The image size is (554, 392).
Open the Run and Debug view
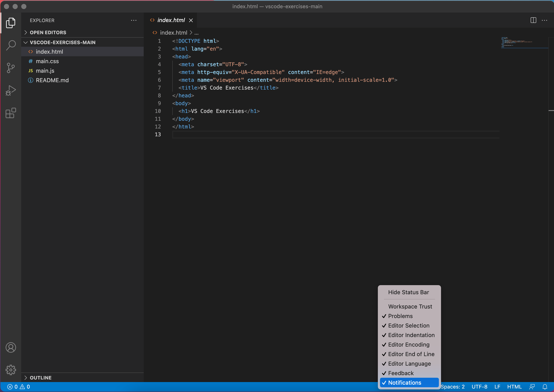tap(11, 90)
